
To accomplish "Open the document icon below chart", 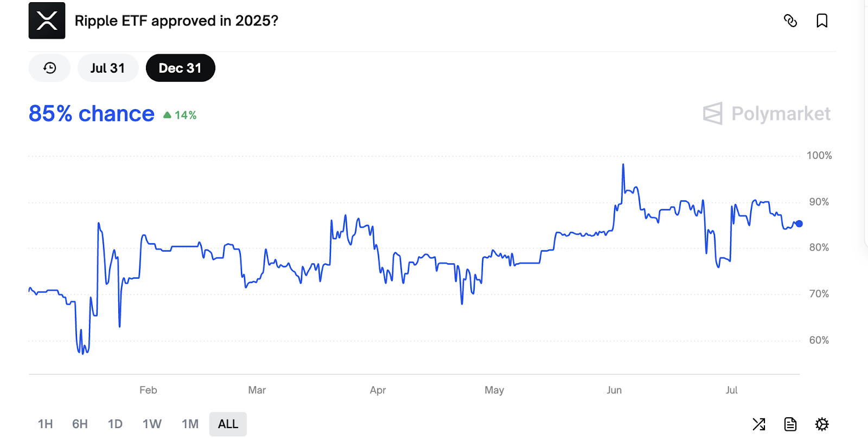I will pos(790,424).
